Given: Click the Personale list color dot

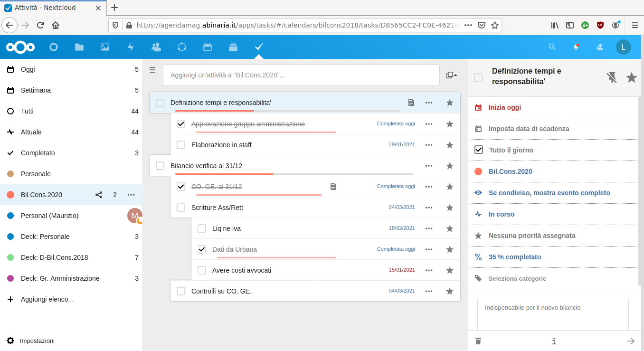Looking at the screenshot, I should [x=10, y=174].
